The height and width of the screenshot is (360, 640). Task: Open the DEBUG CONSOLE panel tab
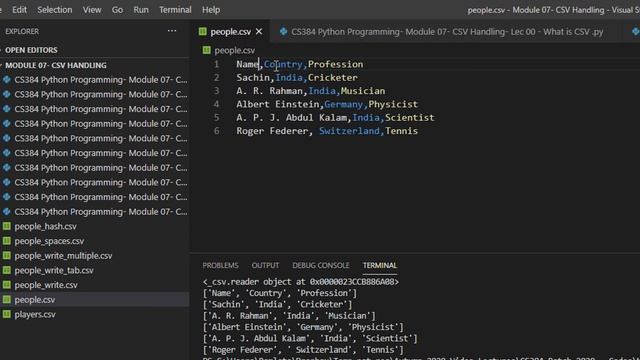click(321, 265)
